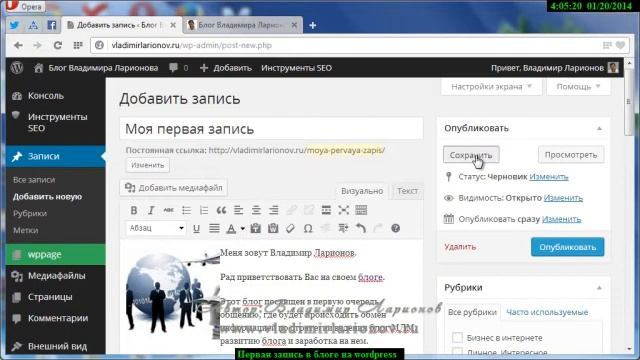
Task: Toggle distraction-free fullscreen mode
Action: [344, 210]
